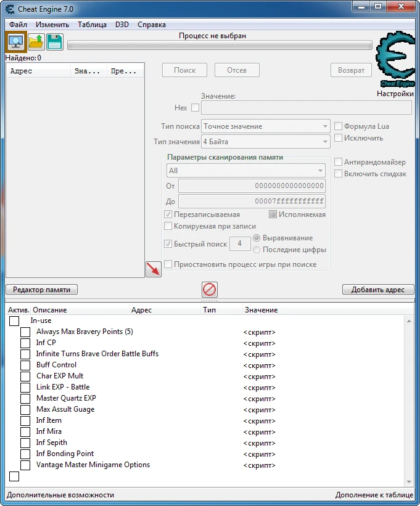Screen dimensions: 420x506
Task: Click the scan progress bar
Action: [220, 45]
